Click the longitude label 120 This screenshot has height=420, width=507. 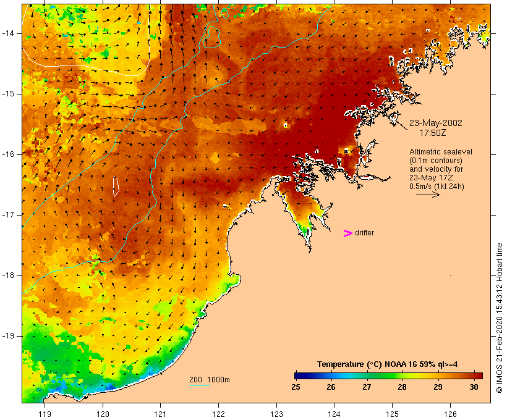click(103, 414)
